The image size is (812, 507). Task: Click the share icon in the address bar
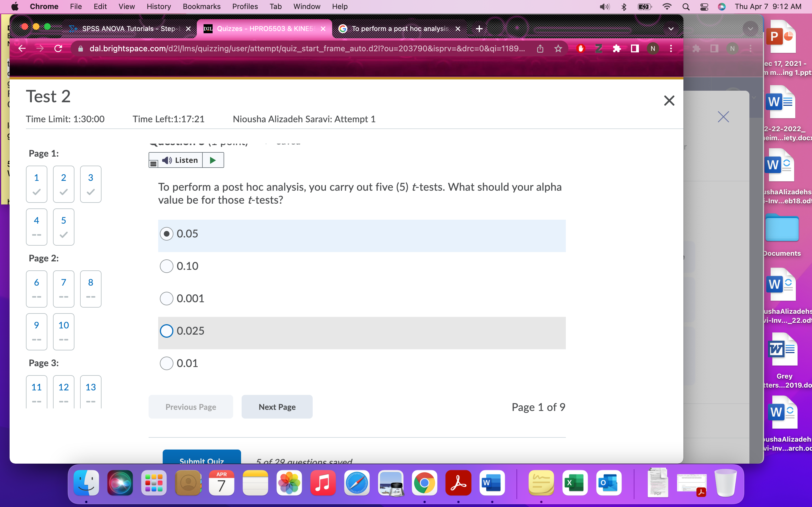[x=540, y=49]
